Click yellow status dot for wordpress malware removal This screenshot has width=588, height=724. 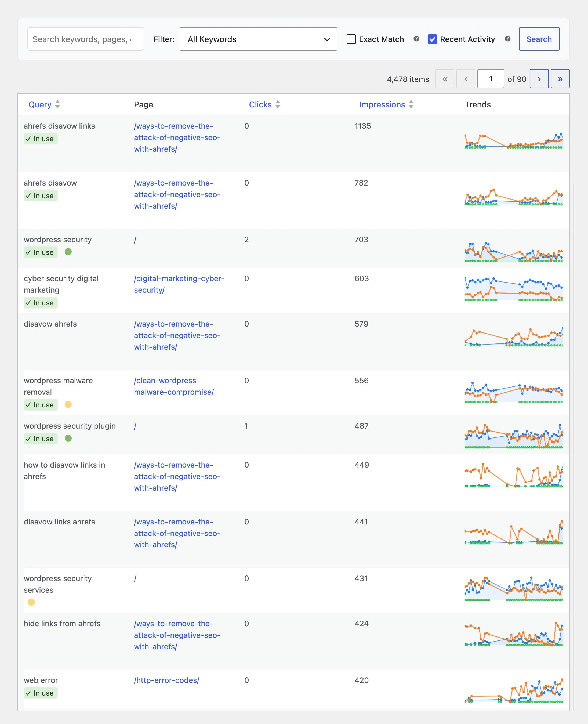point(68,404)
